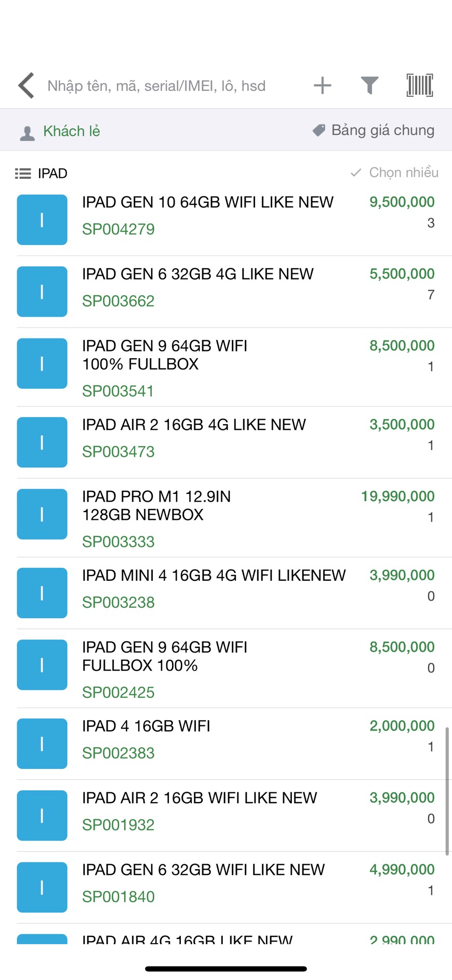Tap thumbnail of product SP003333
The width and height of the screenshot is (452, 980).
pos(42,514)
